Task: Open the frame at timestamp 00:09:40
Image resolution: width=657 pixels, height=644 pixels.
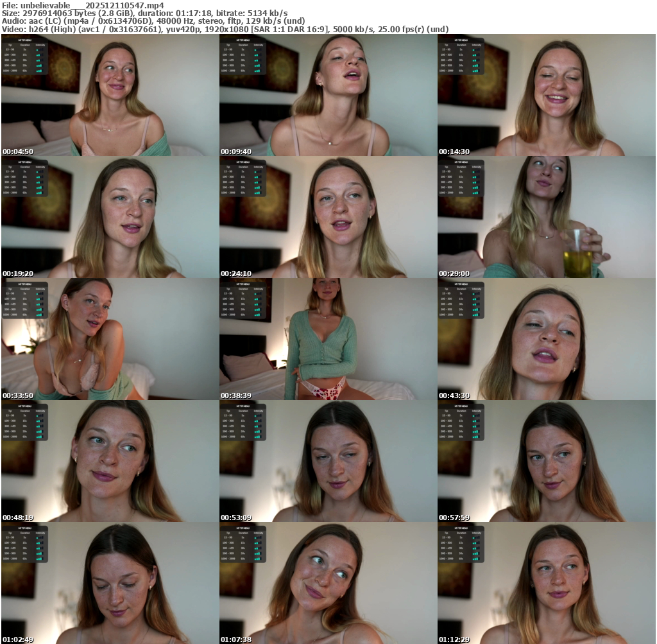Action: [328, 95]
